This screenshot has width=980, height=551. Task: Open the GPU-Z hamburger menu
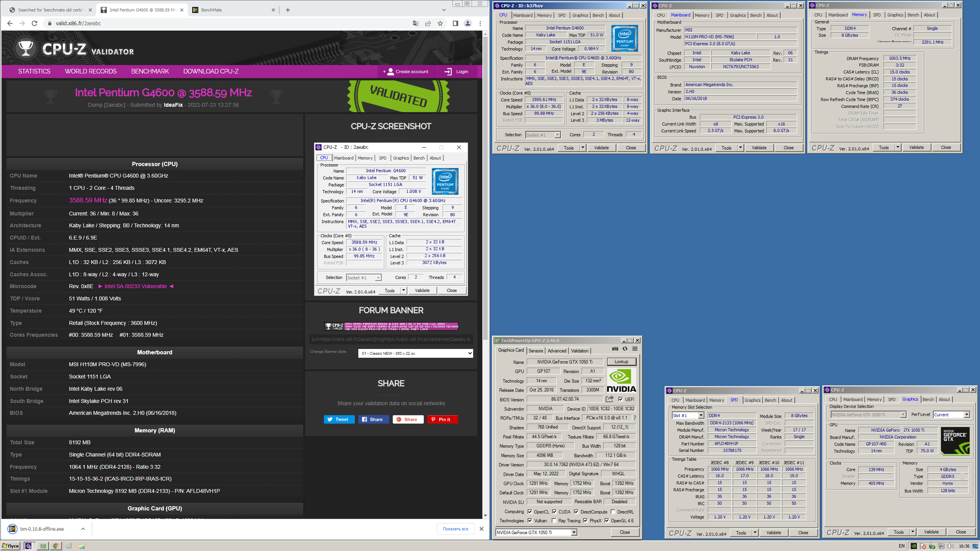635,349
